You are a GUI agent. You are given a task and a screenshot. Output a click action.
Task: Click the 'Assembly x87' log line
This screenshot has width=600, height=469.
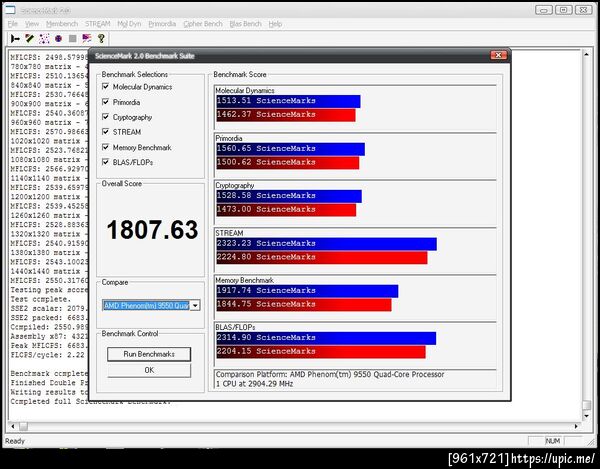tap(49, 336)
